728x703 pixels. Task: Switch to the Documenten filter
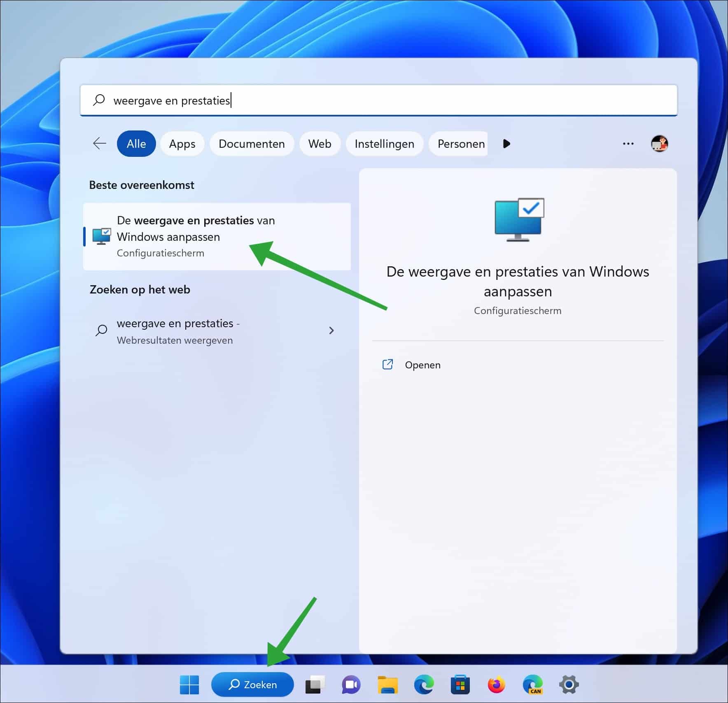click(x=252, y=144)
